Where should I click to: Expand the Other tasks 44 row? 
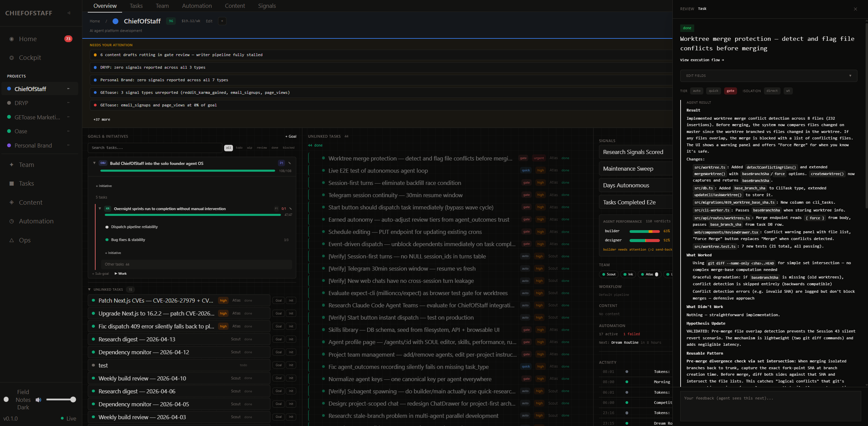[196, 264]
